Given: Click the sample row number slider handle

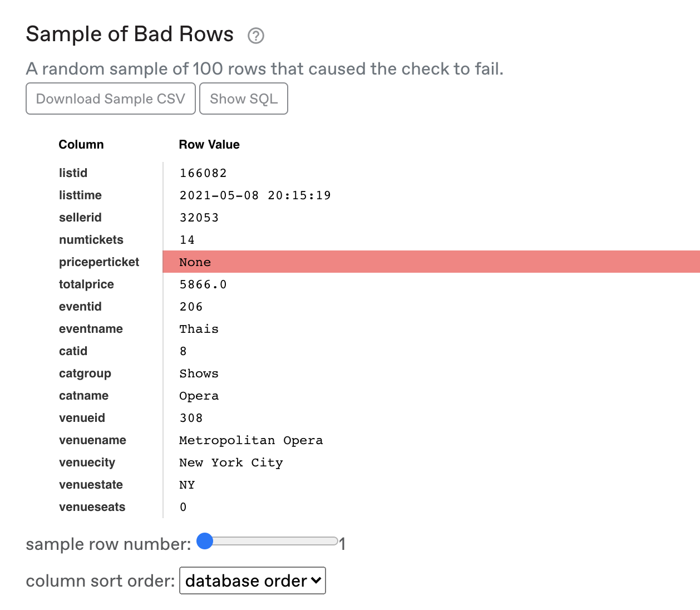Looking at the screenshot, I should coord(205,540).
